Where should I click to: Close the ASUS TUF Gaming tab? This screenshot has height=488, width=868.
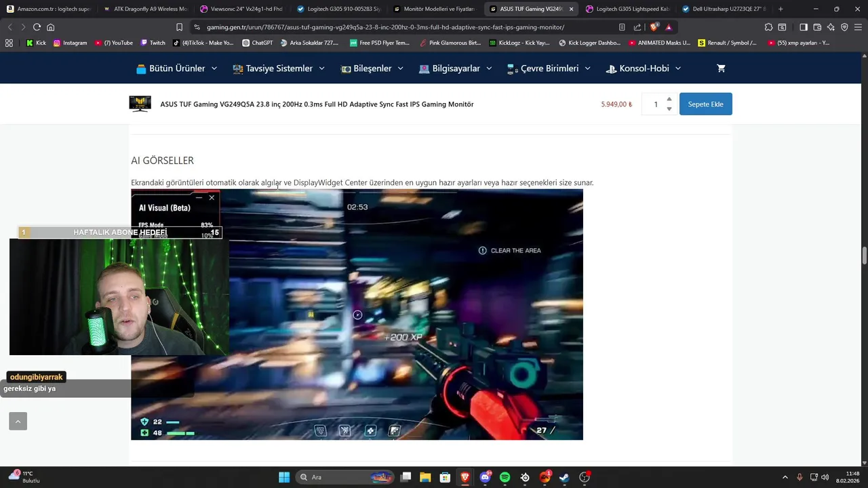571,9
